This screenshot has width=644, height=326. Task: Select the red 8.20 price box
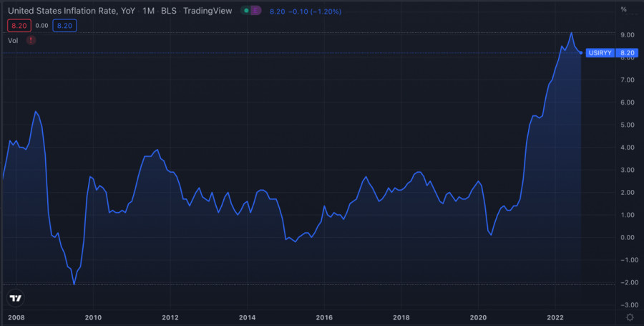(x=18, y=26)
